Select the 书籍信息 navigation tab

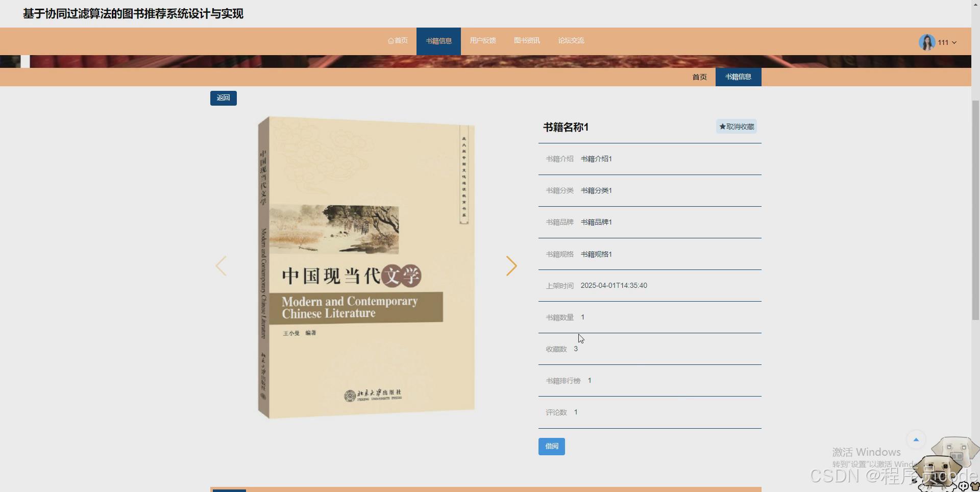point(438,40)
